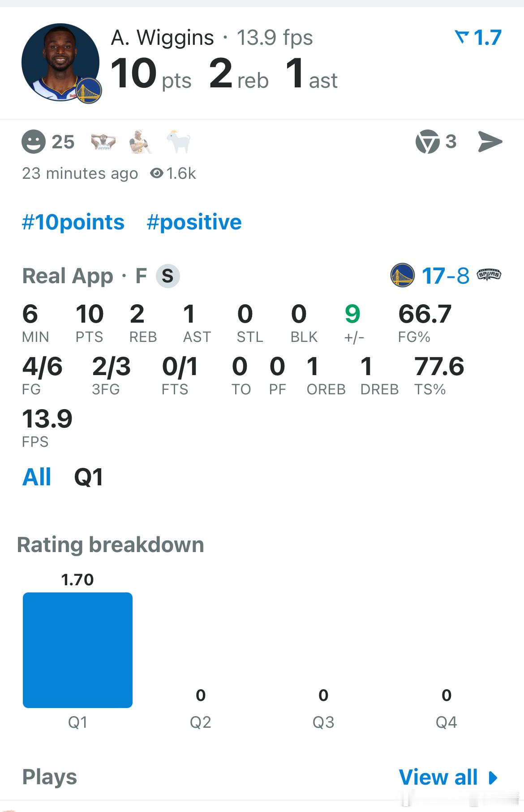The image size is (524, 812).
Task: Tap the views eye icon
Action: [157, 173]
